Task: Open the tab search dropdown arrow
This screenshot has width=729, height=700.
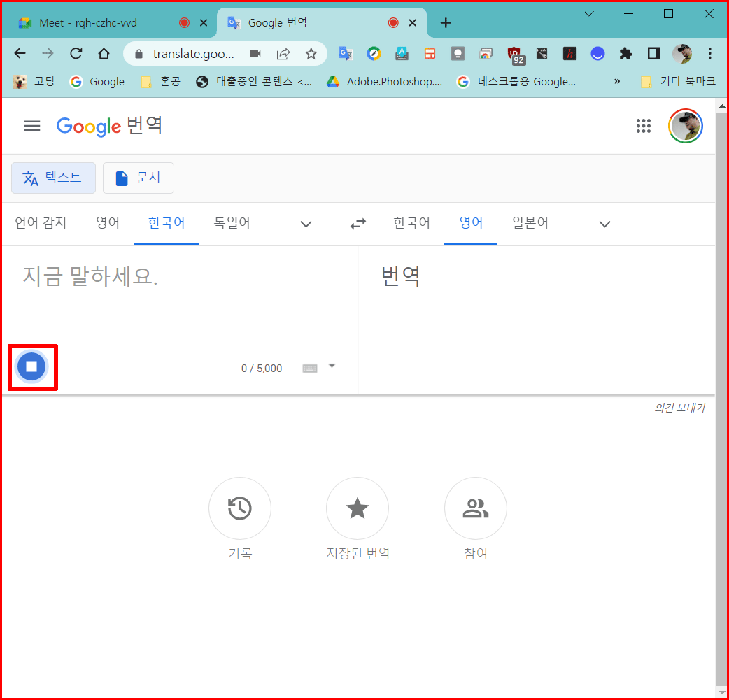Action: click(x=589, y=14)
